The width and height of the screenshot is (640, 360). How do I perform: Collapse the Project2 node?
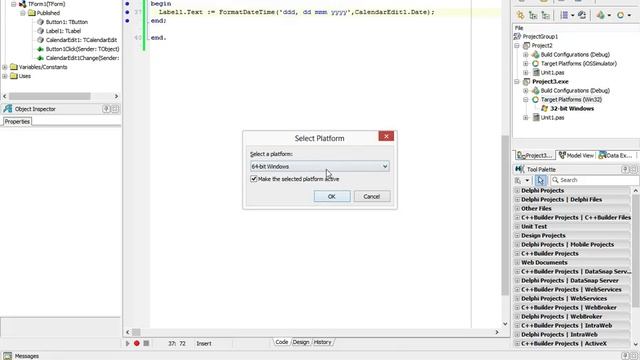coord(517,46)
